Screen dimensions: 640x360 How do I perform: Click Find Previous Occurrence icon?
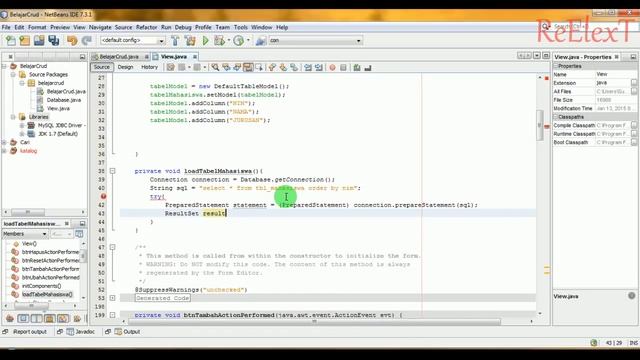(226, 67)
